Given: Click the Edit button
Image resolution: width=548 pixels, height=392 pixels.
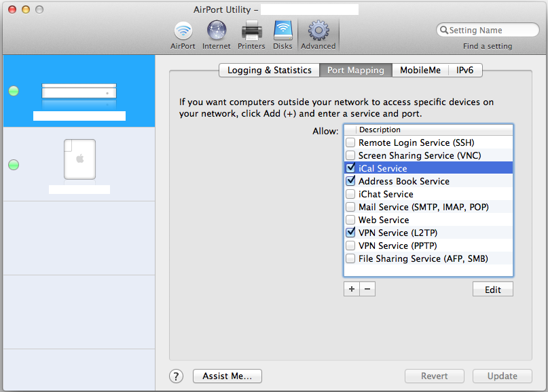Looking at the screenshot, I should click(x=493, y=290).
